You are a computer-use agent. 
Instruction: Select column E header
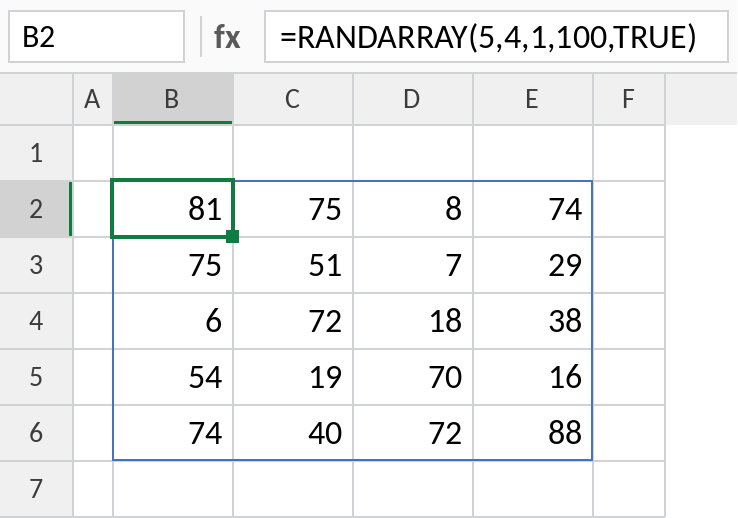point(533,99)
